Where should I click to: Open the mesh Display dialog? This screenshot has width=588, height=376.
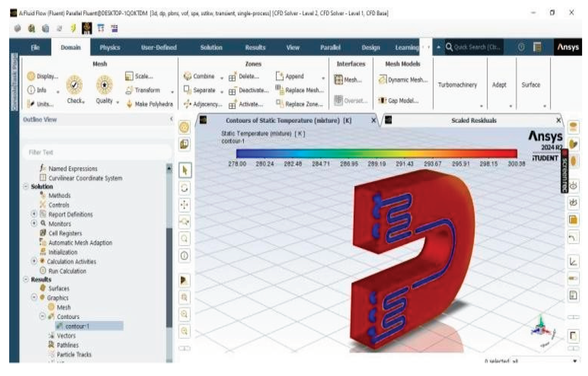pyautogui.click(x=31, y=76)
